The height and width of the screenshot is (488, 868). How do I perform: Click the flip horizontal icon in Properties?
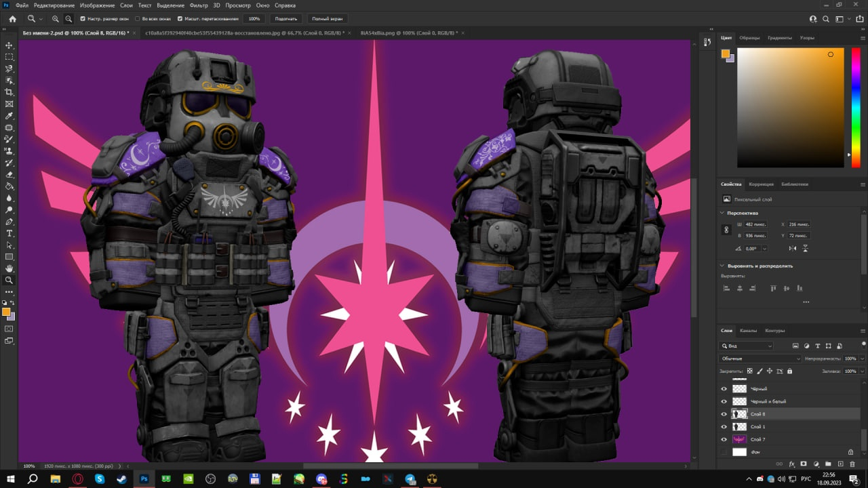point(793,249)
